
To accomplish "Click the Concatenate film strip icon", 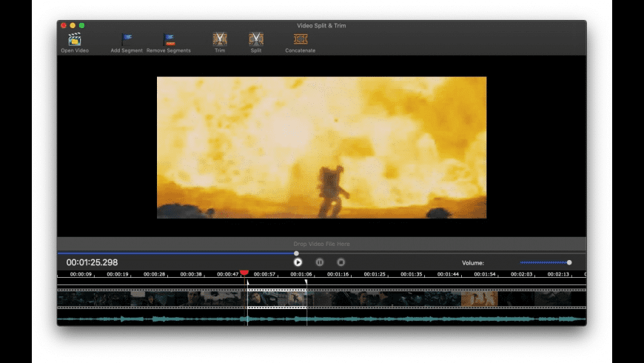I will pyautogui.click(x=300, y=40).
